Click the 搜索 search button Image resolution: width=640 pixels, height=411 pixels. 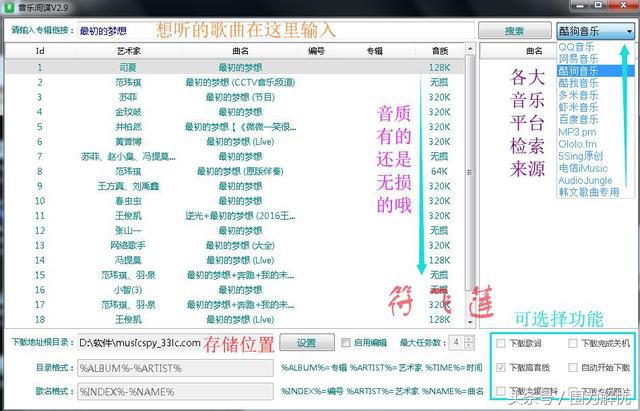click(x=515, y=31)
